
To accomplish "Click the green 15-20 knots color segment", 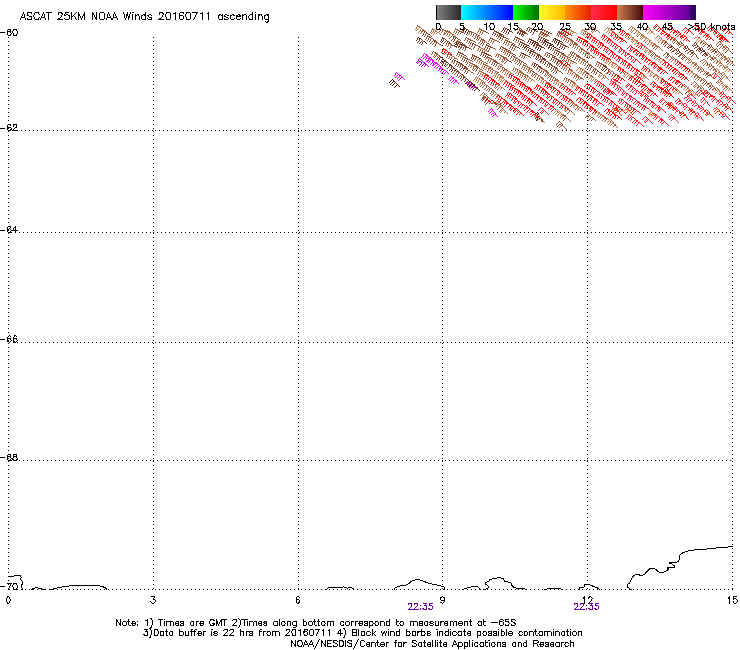I will point(526,12).
